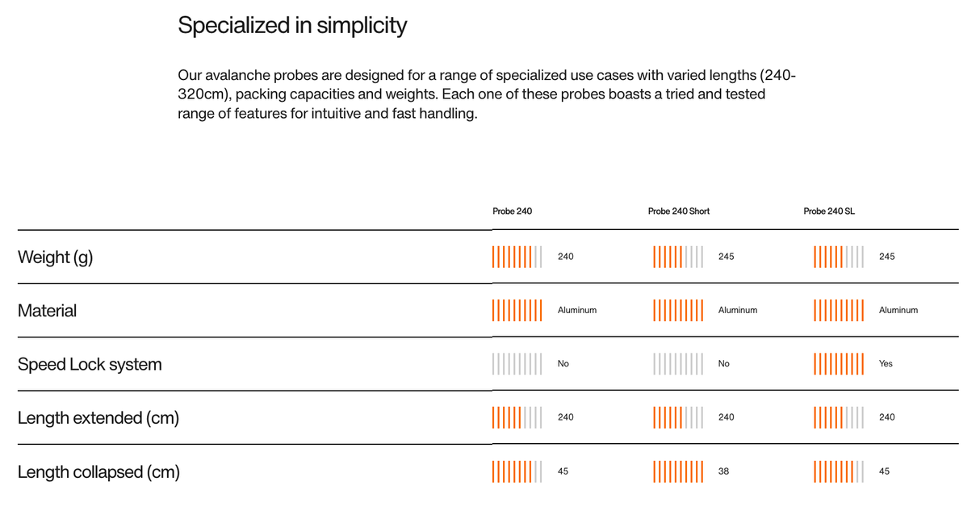Click Probe 240 Short weight bar gauge

pos(678,257)
